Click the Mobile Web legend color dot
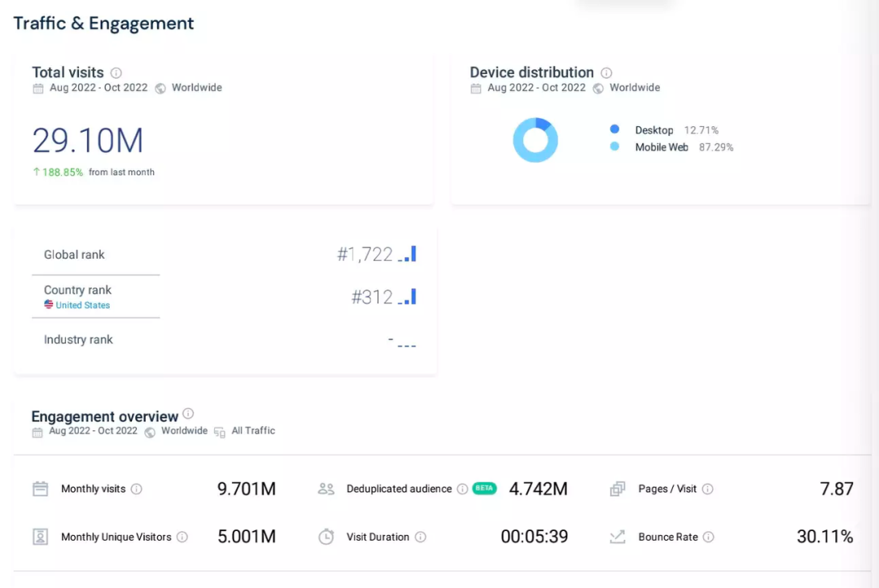879x588 pixels. click(614, 147)
